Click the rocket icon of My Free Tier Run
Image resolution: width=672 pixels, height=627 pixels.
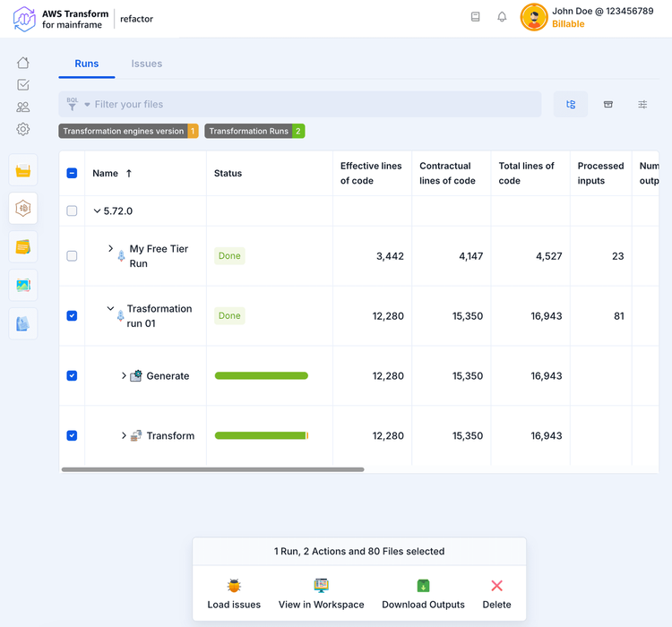pos(121,256)
